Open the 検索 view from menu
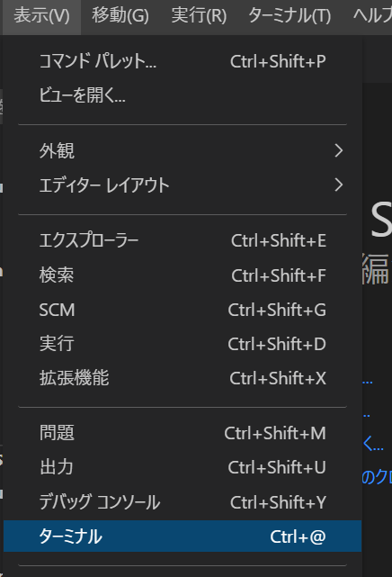Image resolution: width=392 pixels, height=577 pixels. 183,275
